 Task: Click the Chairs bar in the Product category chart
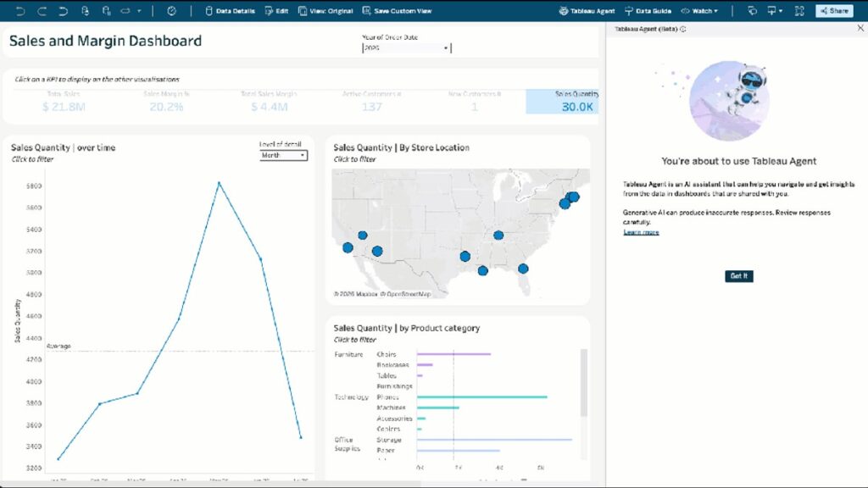point(454,354)
